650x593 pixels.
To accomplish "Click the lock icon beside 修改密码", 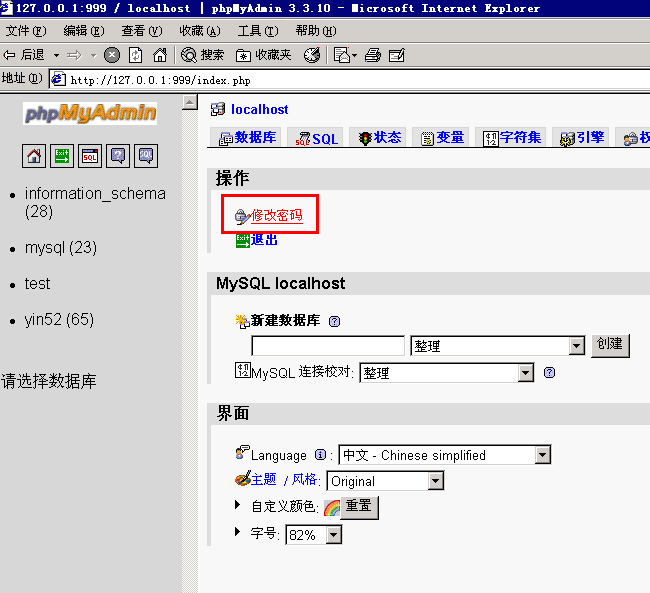I will [242, 216].
